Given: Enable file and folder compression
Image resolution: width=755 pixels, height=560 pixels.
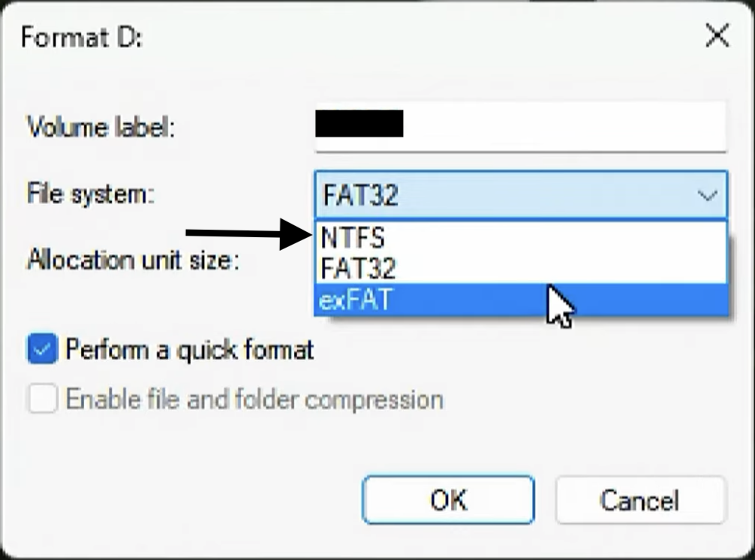Looking at the screenshot, I should point(41,400).
